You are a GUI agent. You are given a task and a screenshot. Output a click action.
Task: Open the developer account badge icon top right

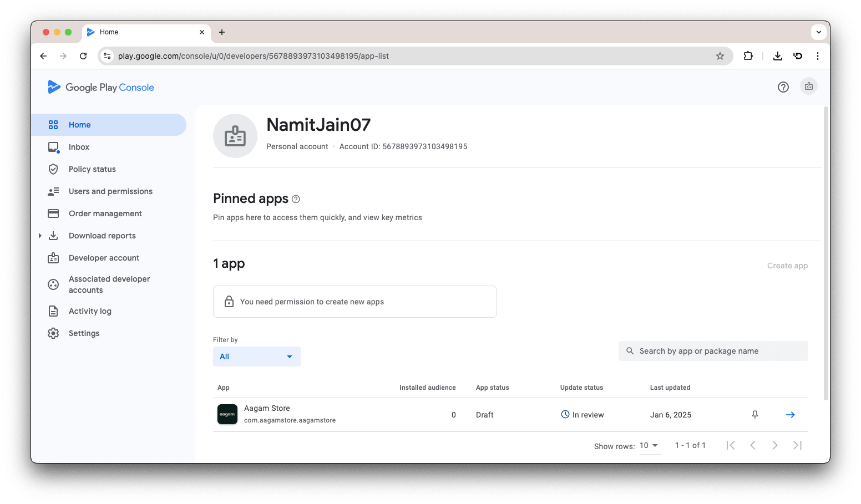(808, 86)
